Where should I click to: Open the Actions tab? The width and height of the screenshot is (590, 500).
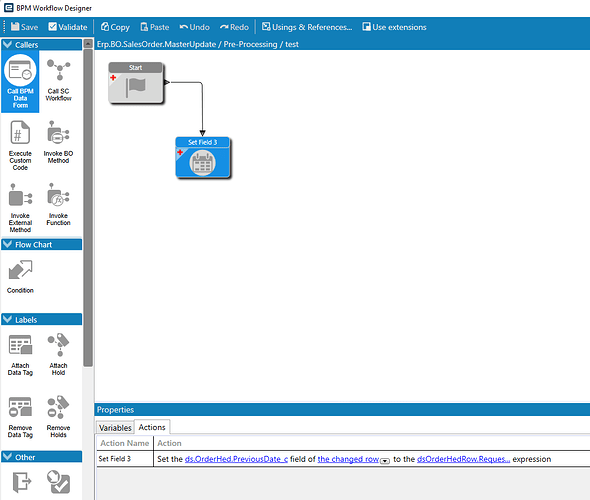tap(152, 427)
